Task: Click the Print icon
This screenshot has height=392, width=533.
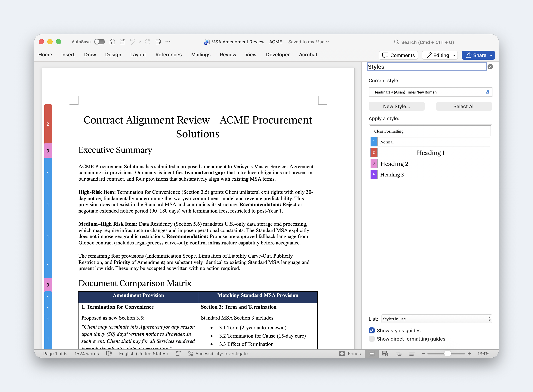Action: pos(158,42)
